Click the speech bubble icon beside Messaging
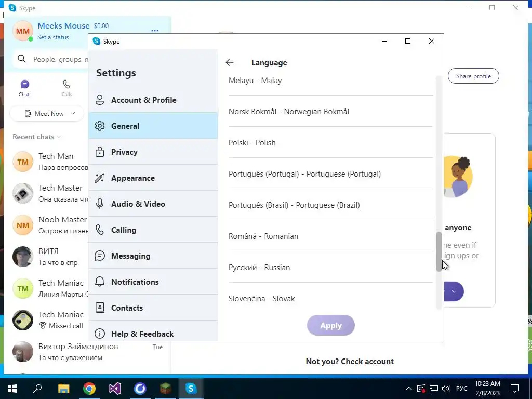The height and width of the screenshot is (399, 532). point(100,256)
